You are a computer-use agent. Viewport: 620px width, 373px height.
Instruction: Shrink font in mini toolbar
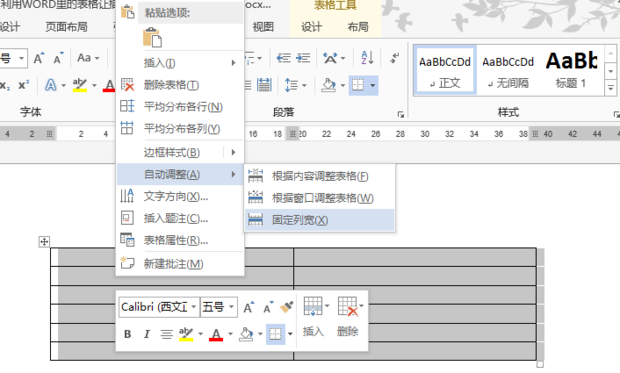point(268,307)
